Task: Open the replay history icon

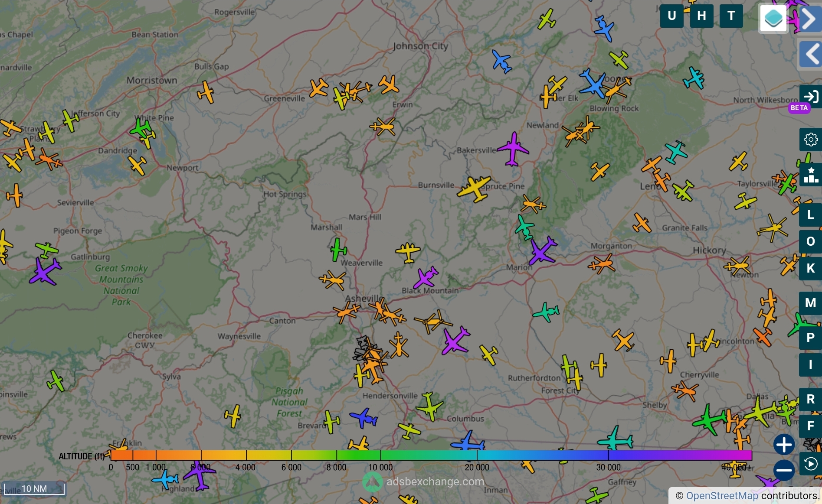Action: 810,464
